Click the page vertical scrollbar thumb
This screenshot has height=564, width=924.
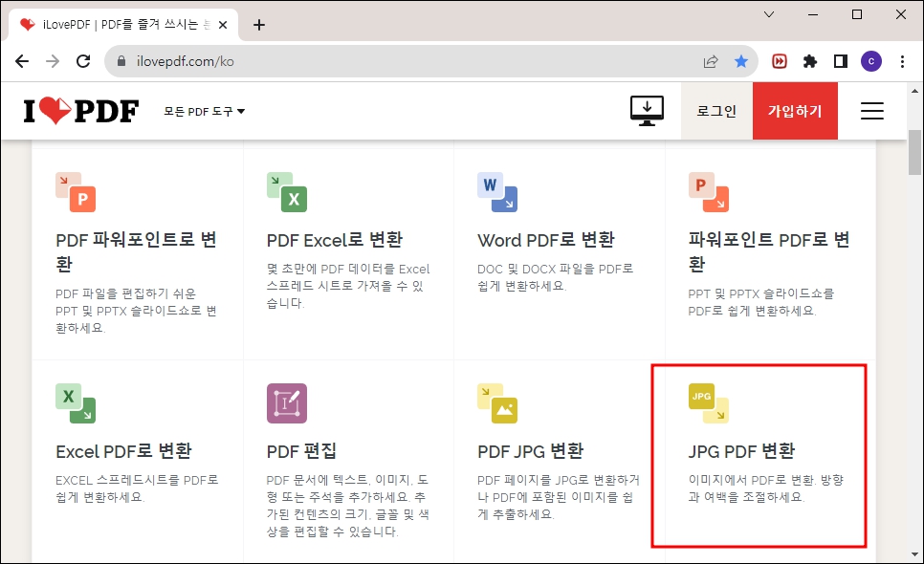tap(914, 153)
